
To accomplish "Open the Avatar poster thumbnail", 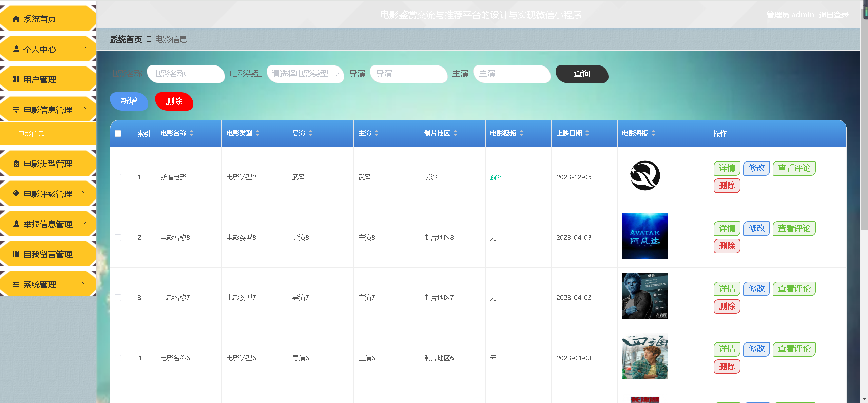I will click(x=645, y=236).
